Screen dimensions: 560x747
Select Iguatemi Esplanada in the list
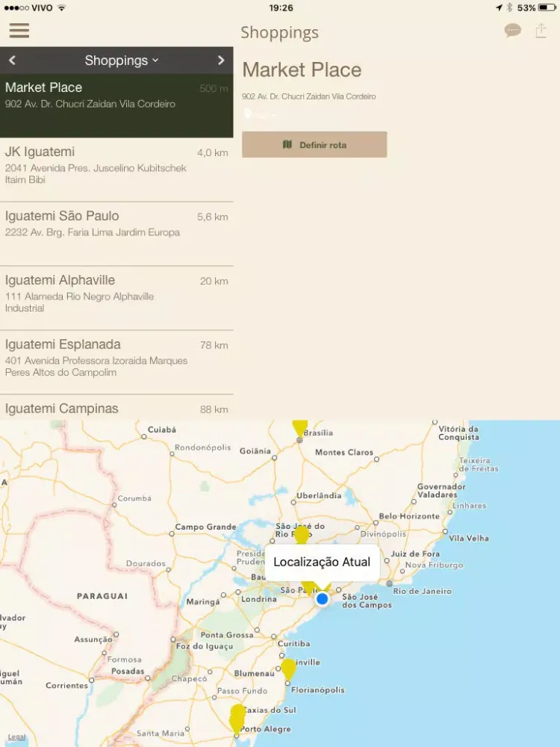coord(116,362)
